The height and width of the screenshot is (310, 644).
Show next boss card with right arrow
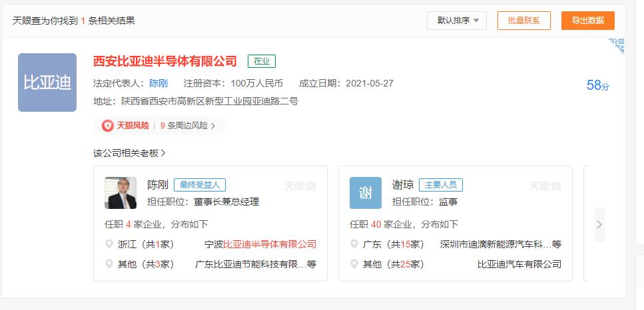pyautogui.click(x=599, y=224)
